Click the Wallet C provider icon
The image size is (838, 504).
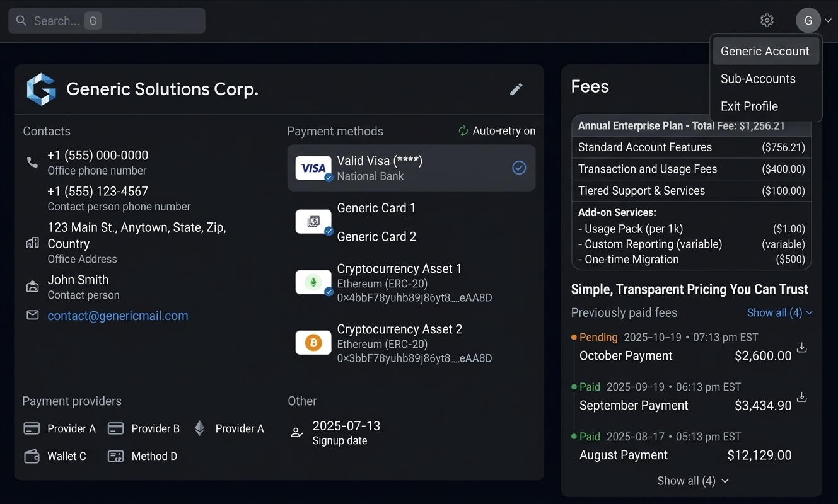tap(32, 457)
